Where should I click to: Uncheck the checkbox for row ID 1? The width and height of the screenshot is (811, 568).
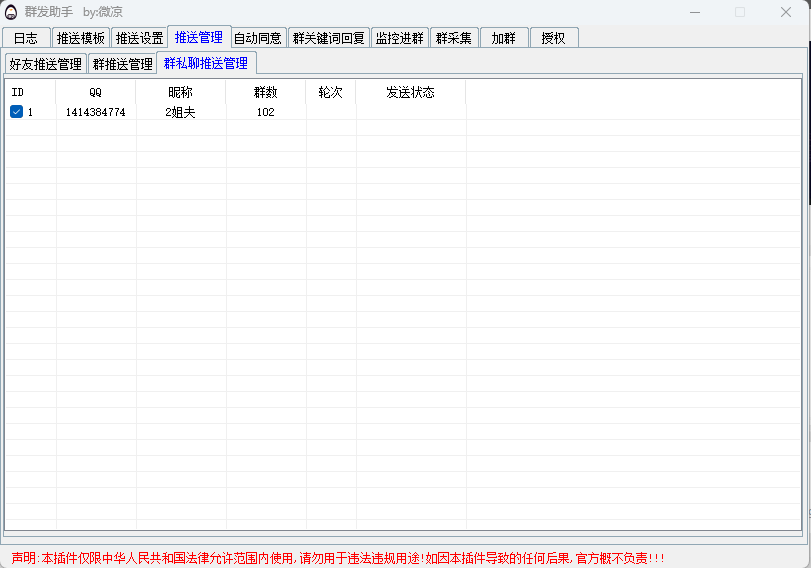coord(16,112)
